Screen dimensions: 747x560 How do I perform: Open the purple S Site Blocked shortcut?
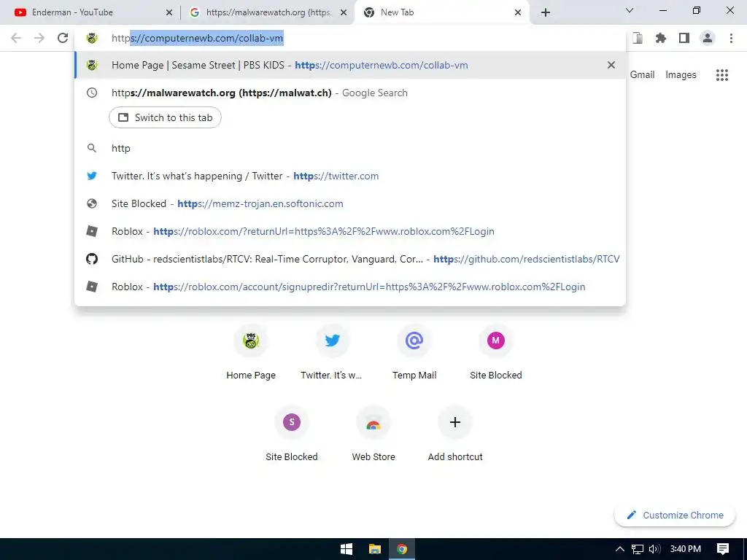[x=292, y=433]
